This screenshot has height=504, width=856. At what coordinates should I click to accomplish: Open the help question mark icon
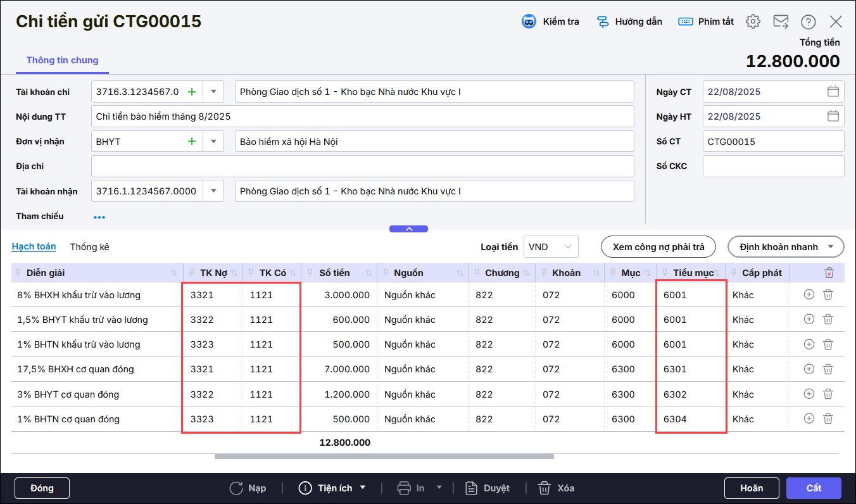coord(808,22)
